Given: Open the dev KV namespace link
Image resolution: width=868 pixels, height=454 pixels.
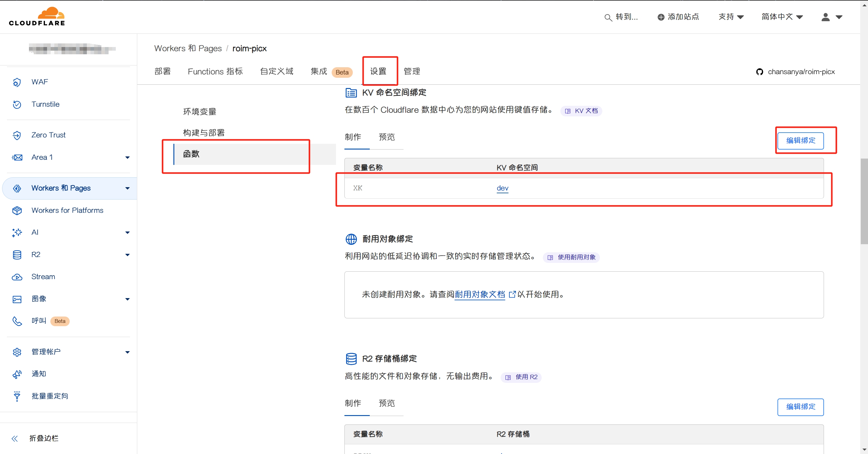Looking at the screenshot, I should pyautogui.click(x=502, y=188).
